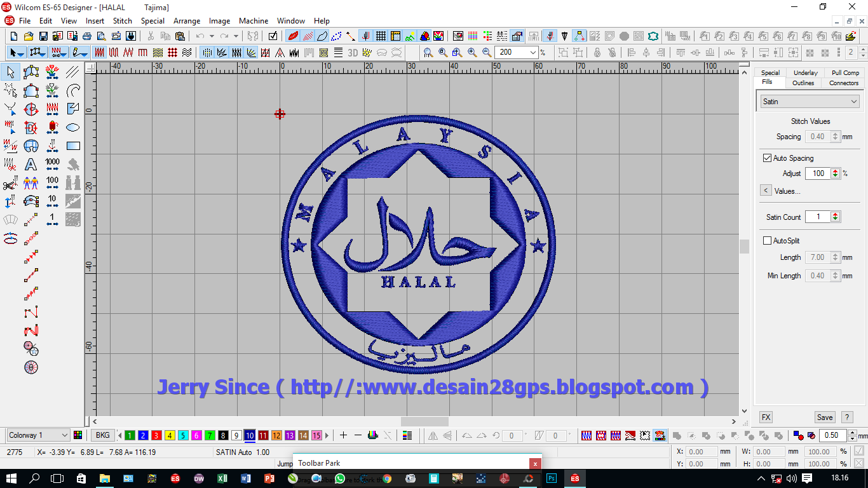Toggle TrueView realistic stitch display
The image size is (868, 488).
click(294, 36)
